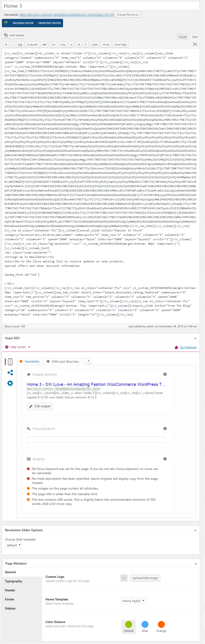Open the General metabox tab
205x644 pixels.
tap(22, 572)
